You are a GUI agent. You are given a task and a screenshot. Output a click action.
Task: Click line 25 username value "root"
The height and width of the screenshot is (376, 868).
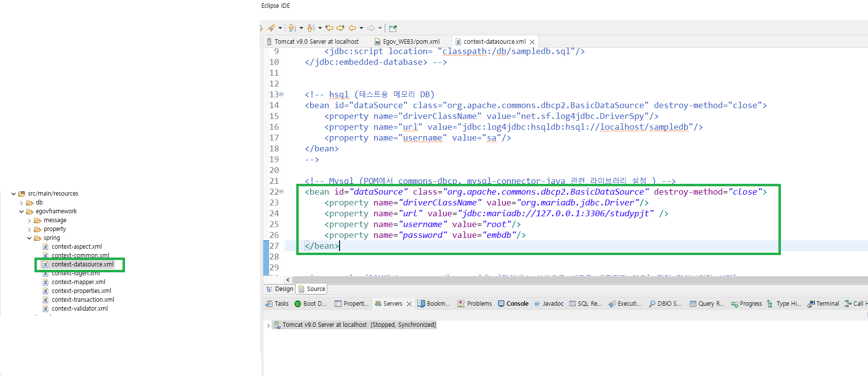496,224
